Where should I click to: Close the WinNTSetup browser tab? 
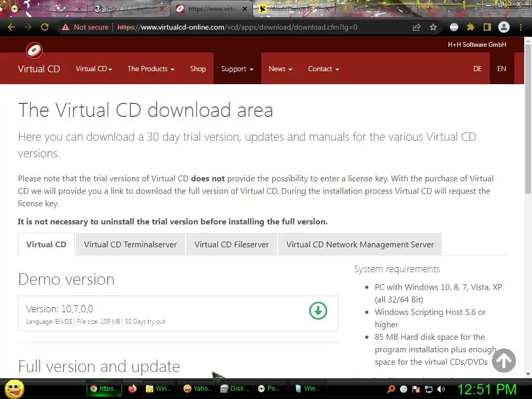click(x=327, y=9)
